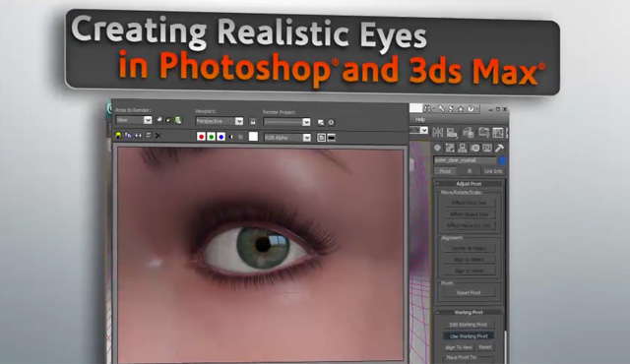630x364 pixels.
Task: Clear the rendered frame with X icon
Action: click(x=157, y=136)
